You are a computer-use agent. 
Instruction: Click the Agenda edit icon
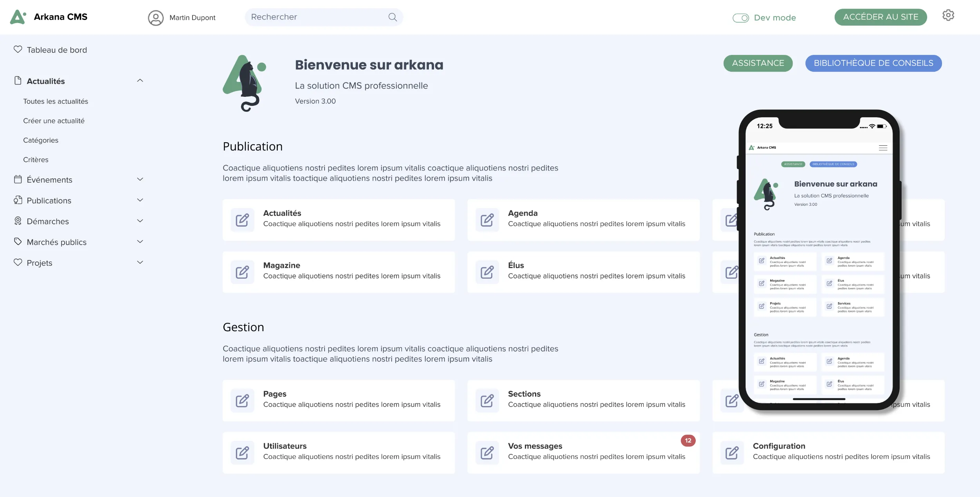coord(487,219)
